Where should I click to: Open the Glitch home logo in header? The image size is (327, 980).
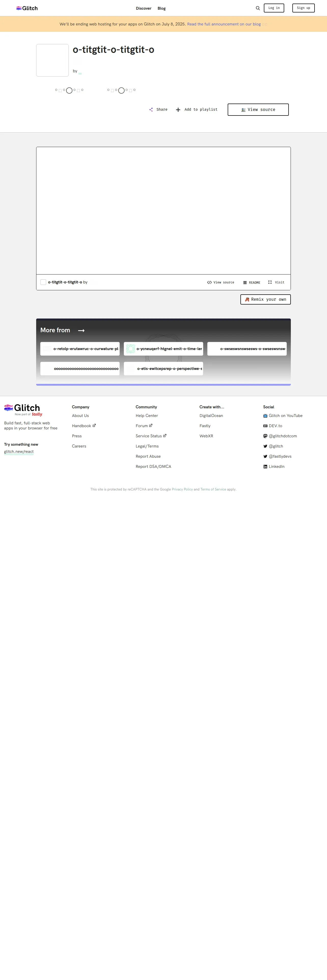27,8
